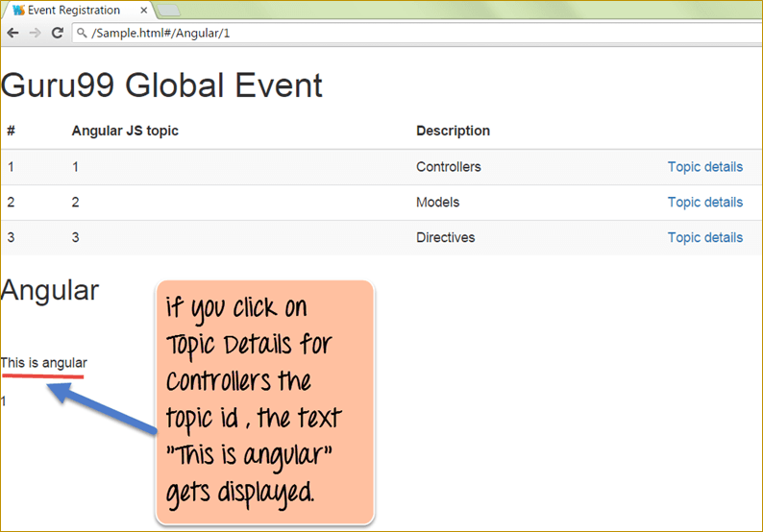Click the browser forward arrow
Viewport: 763px width, 532px height.
35,32
